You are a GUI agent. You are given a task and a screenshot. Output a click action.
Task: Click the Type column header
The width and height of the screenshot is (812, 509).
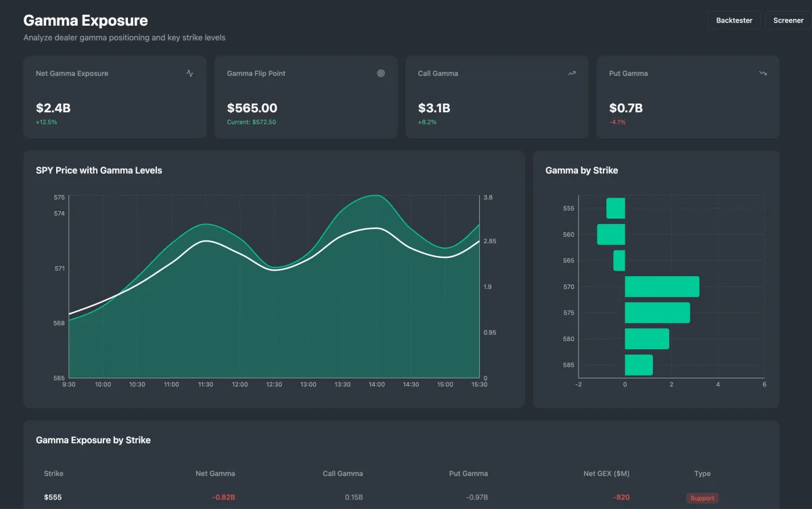(702, 474)
